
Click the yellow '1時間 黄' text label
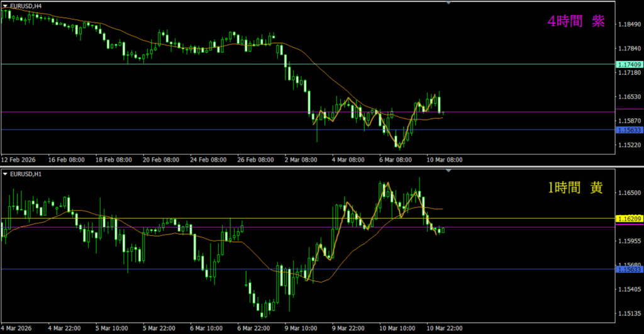coord(575,189)
